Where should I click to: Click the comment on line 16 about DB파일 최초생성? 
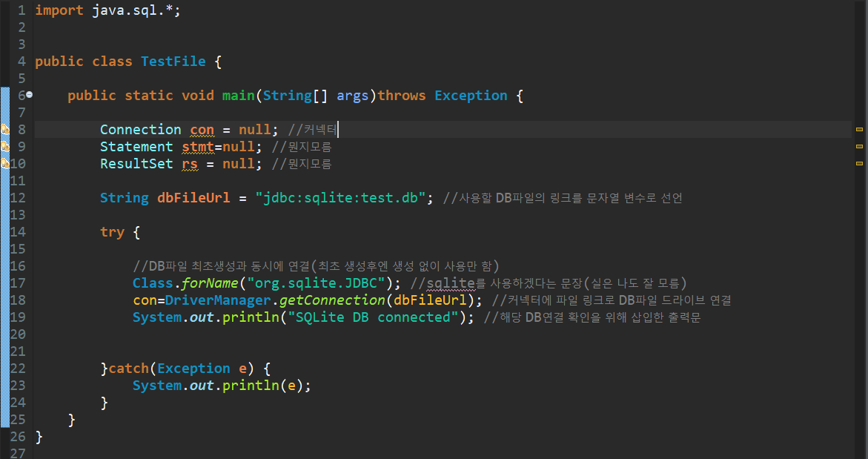[316, 266]
